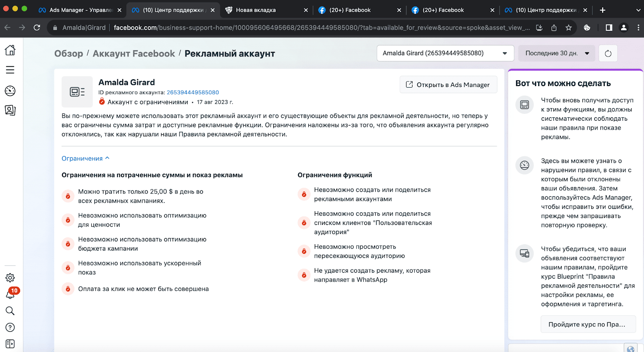Click 'оптимизацию бюджета кампании' restriction text

(142, 244)
